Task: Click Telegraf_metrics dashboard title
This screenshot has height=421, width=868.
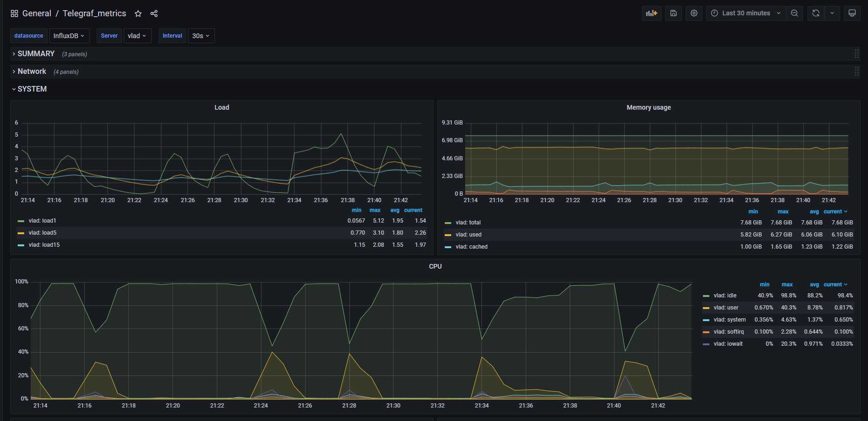Action: click(94, 13)
